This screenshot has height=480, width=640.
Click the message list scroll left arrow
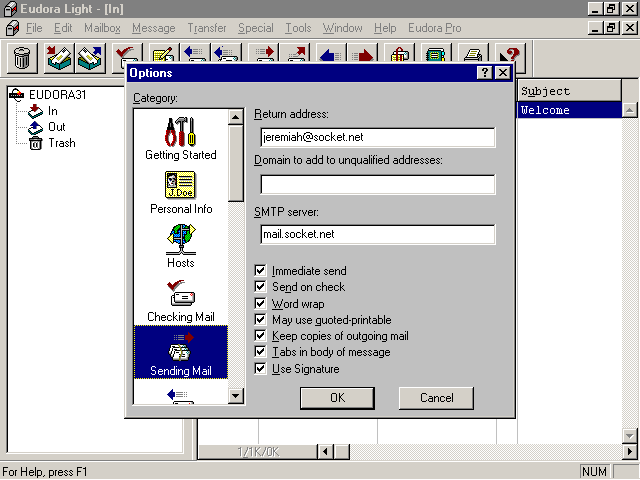pos(326,451)
